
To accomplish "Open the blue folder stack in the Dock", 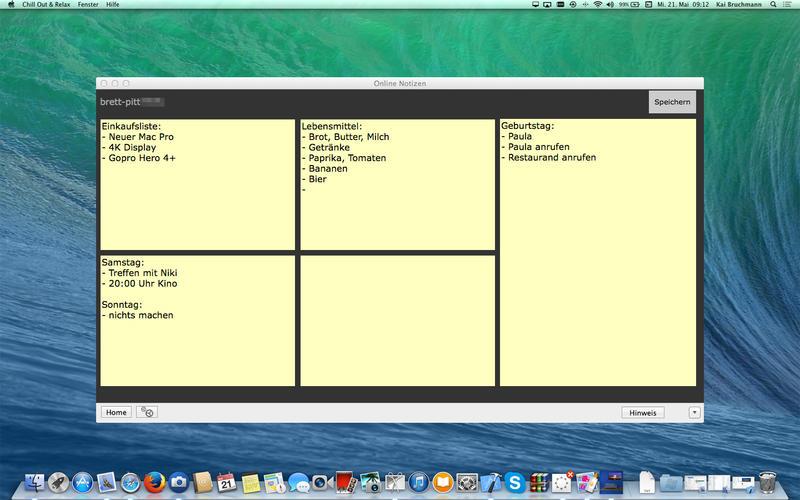I will pyautogui.click(x=671, y=483).
